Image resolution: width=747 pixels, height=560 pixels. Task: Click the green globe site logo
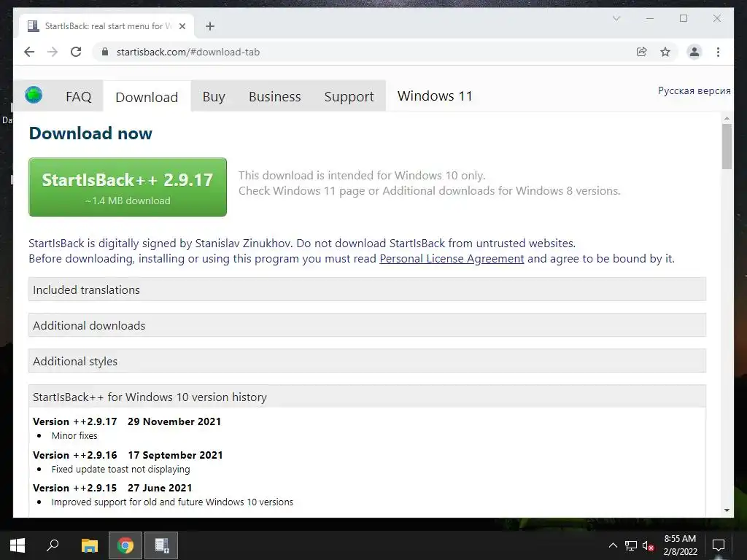click(x=34, y=95)
